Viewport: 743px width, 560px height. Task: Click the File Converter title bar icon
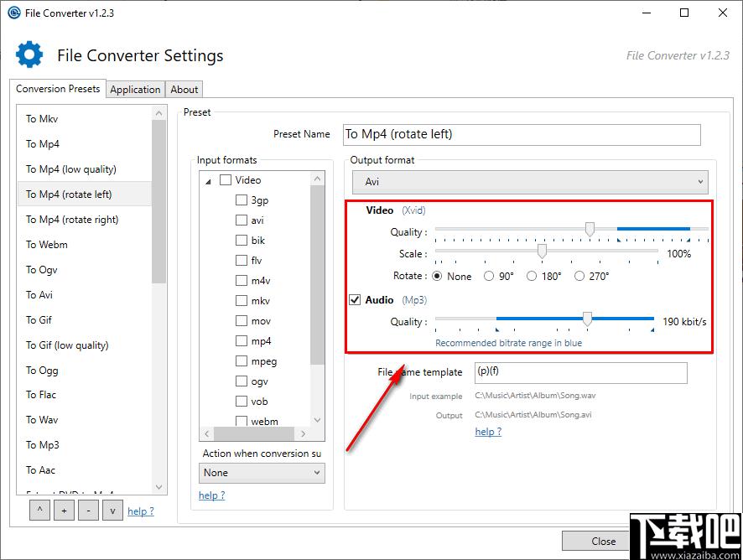point(14,13)
